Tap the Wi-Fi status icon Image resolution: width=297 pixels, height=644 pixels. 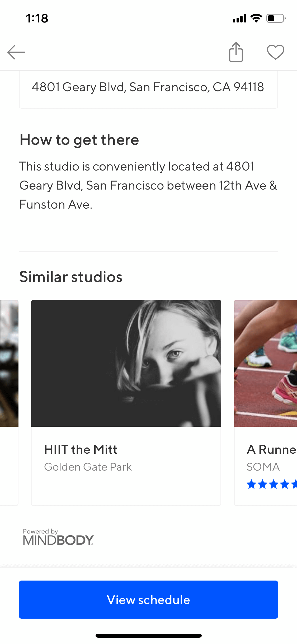(x=256, y=18)
